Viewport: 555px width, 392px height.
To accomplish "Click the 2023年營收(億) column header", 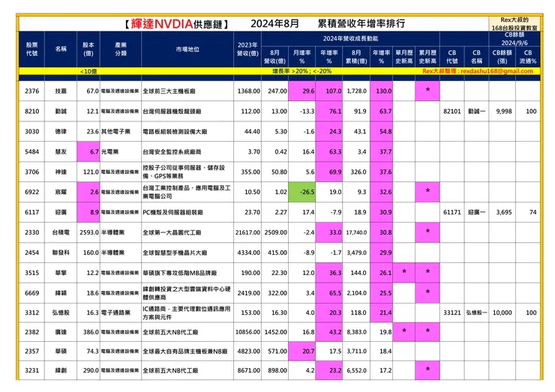I will [247, 49].
